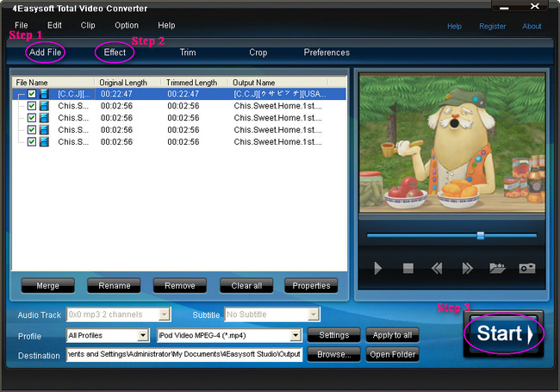The height and width of the screenshot is (392, 560).
Task: Minimize the 4Easysoft window
Action: point(504,7)
